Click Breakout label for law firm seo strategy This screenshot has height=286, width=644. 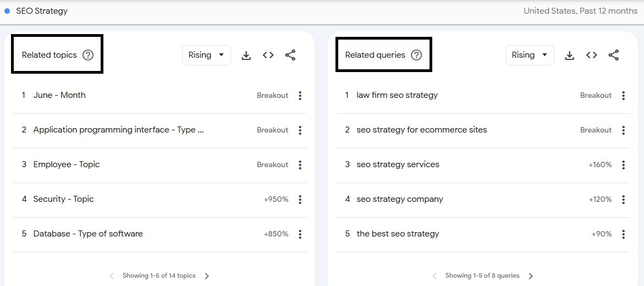coord(596,95)
